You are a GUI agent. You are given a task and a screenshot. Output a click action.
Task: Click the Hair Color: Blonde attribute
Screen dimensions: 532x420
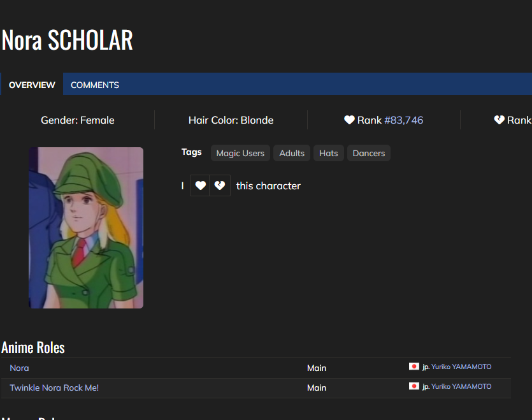(231, 120)
